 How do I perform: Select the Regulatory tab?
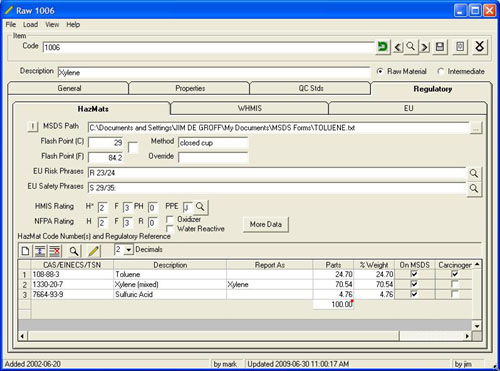pos(432,89)
